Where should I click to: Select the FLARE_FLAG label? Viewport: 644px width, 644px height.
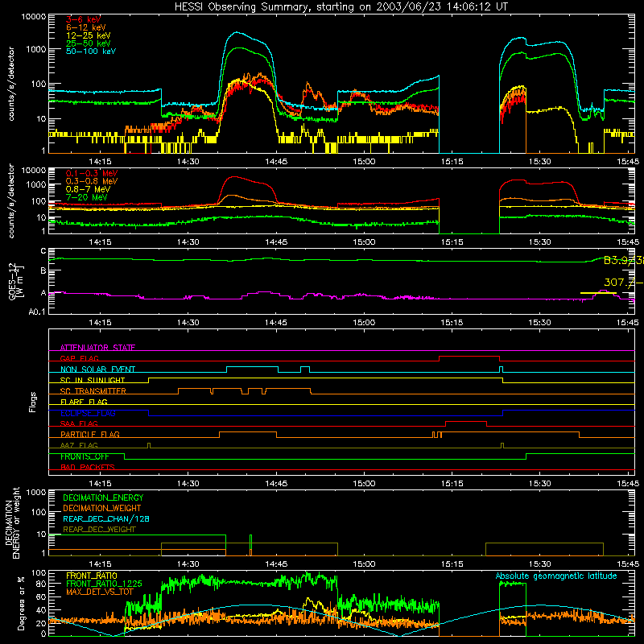pyautogui.click(x=84, y=402)
